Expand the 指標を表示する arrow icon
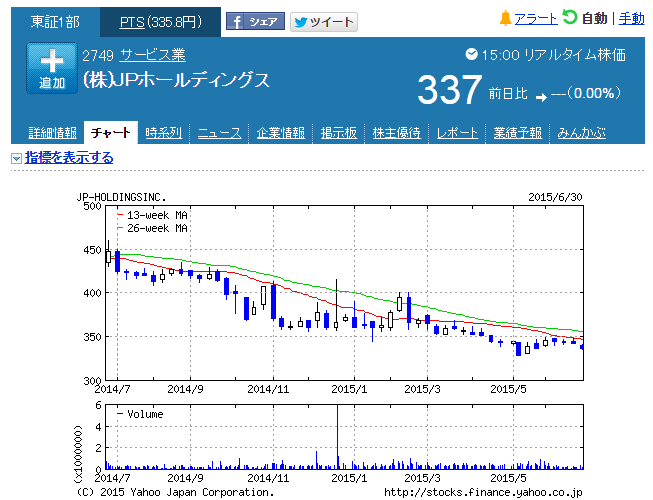Image resolution: width=653 pixels, height=500 pixels. [x=16, y=158]
